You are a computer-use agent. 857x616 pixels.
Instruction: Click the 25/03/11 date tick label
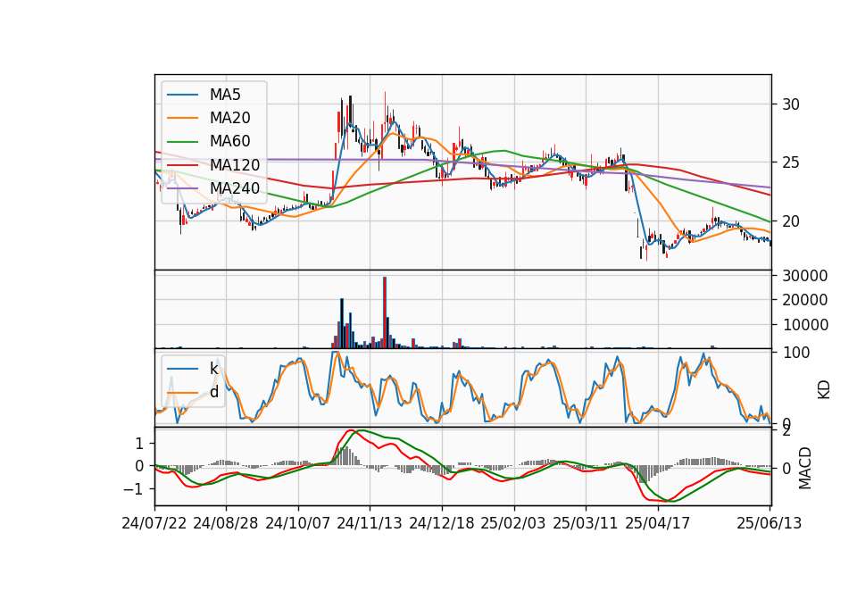586,523
